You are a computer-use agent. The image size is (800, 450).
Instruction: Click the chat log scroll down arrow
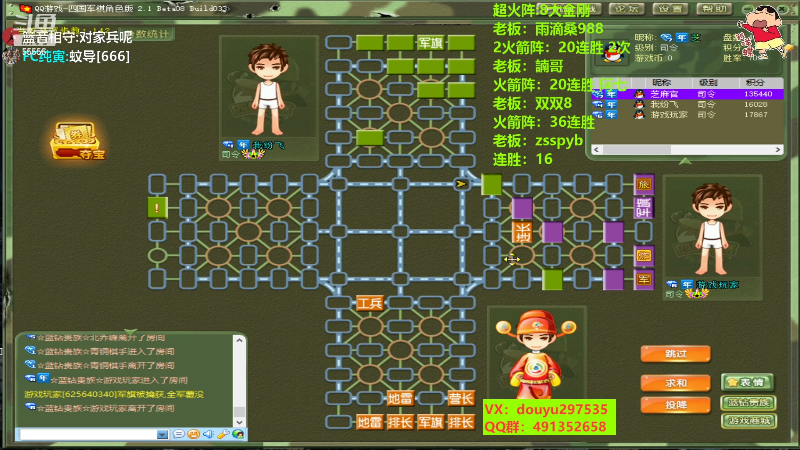(239, 422)
